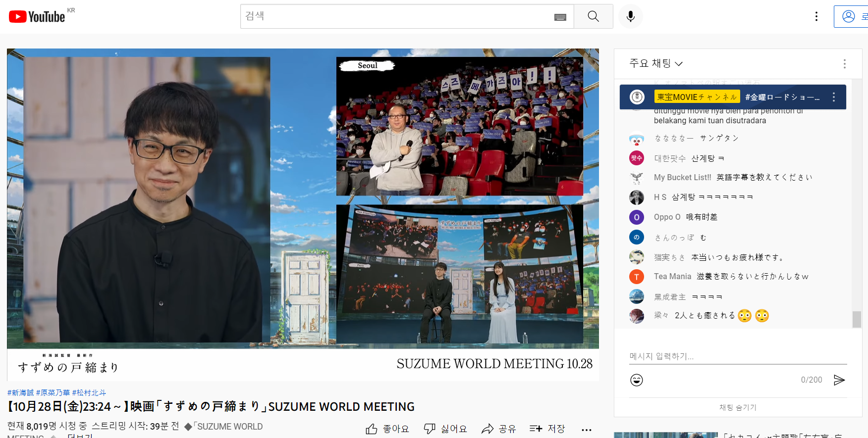Open the YouTube home logo

pos(37,17)
